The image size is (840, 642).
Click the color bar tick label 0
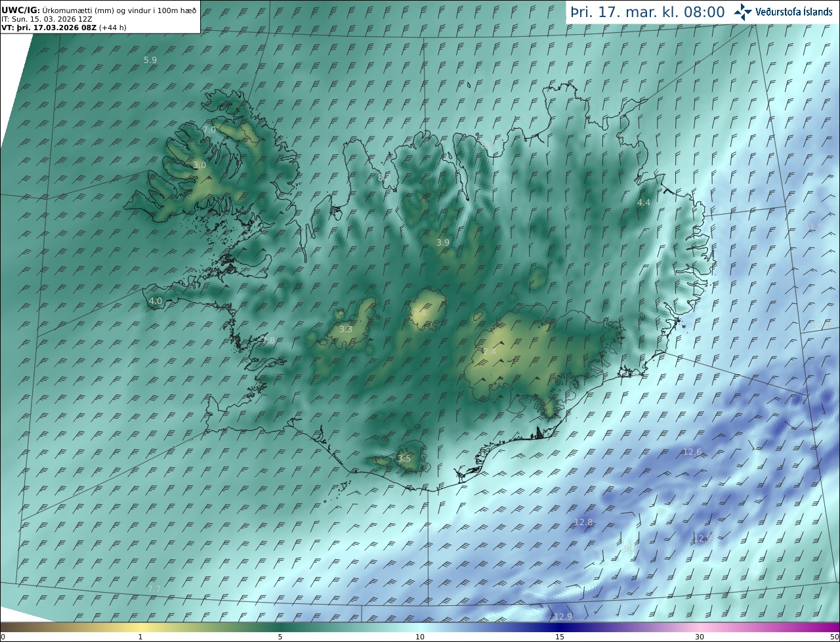(x=3, y=637)
